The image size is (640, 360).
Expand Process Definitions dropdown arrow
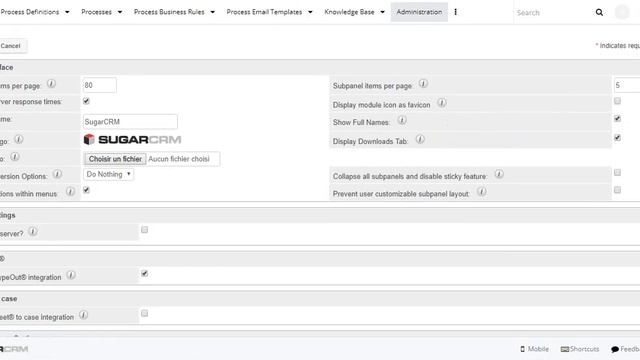tap(67, 12)
